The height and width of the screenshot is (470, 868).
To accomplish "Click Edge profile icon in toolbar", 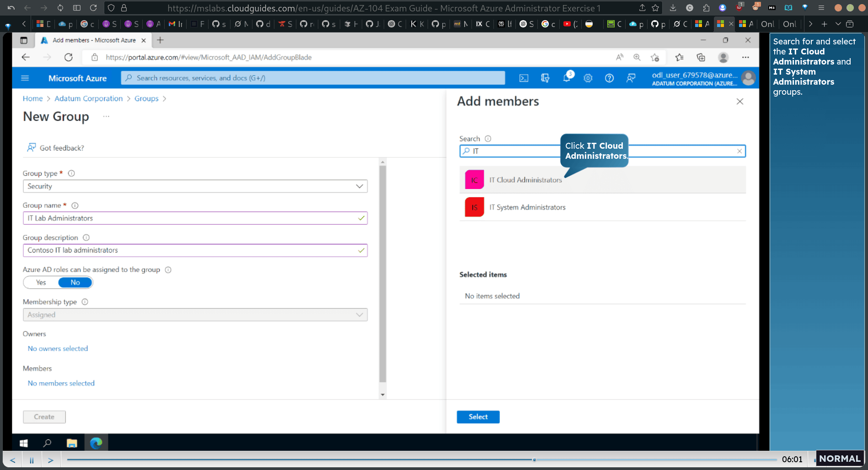I will [x=723, y=57].
